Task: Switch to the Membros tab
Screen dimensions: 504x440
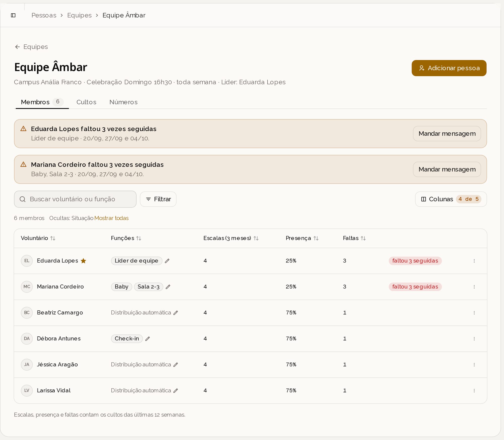Action: point(42,102)
